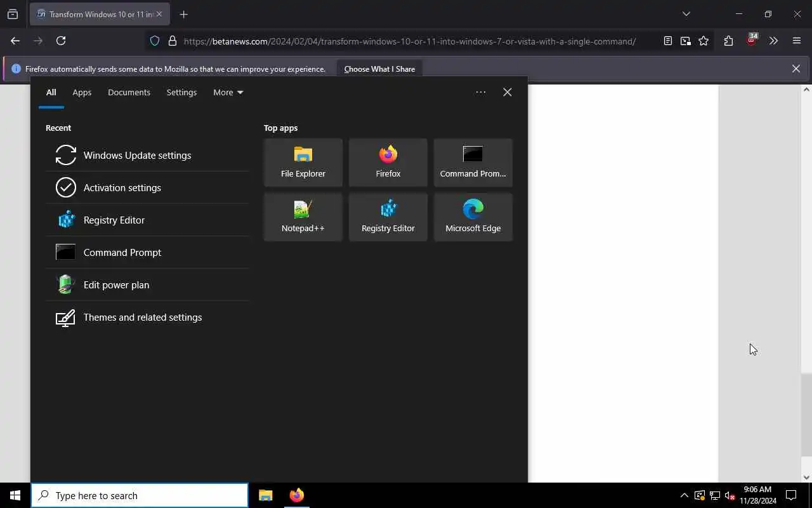This screenshot has width=812, height=508.
Task: Open a new Firefox tab
Action: point(184,14)
